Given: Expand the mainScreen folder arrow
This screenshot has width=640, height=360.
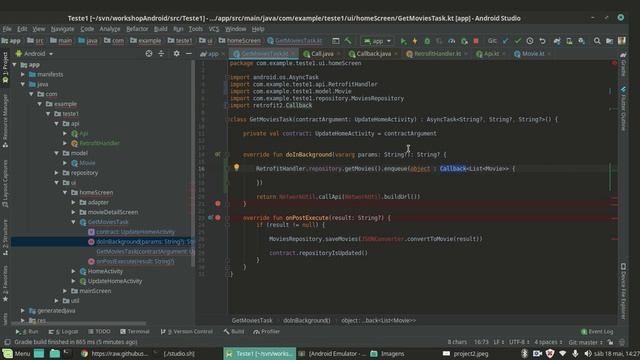Looking at the screenshot, I should coord(65,291).
